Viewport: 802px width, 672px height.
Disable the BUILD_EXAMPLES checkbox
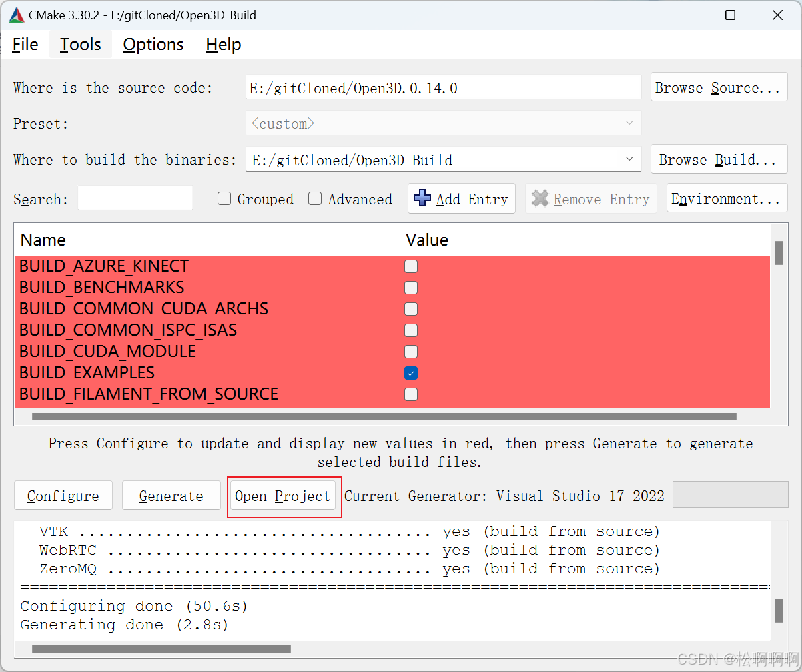(410, 373)
